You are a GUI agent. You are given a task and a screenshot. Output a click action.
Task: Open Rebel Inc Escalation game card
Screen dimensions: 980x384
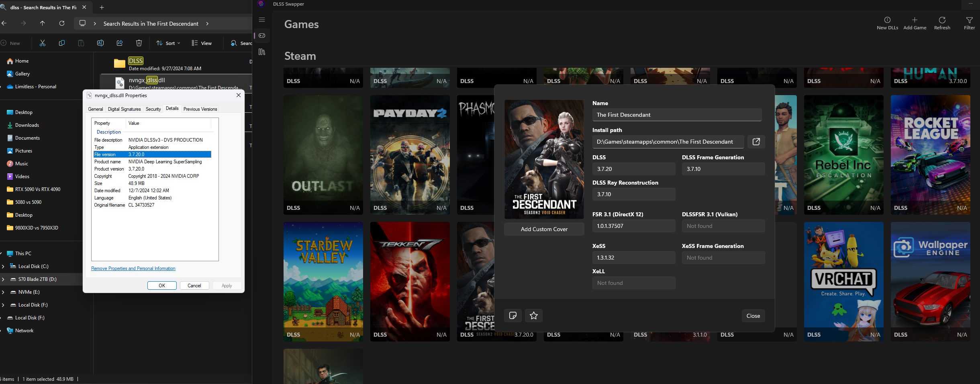click(x=843, y=154)
